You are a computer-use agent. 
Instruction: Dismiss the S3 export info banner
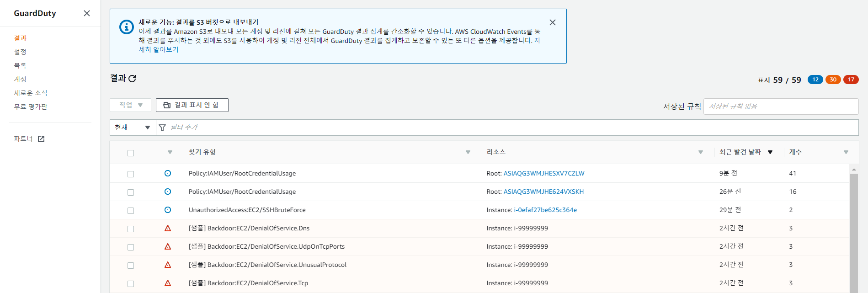click(553, 22)
